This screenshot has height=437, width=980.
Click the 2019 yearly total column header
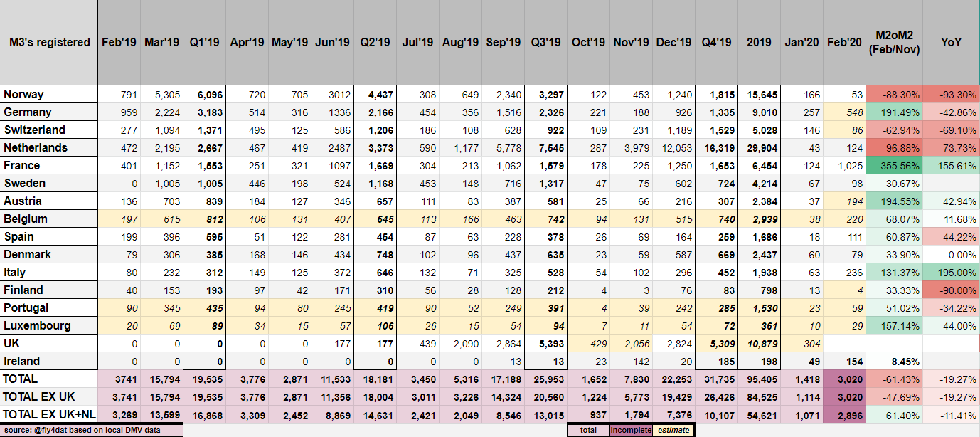(760, 42)
